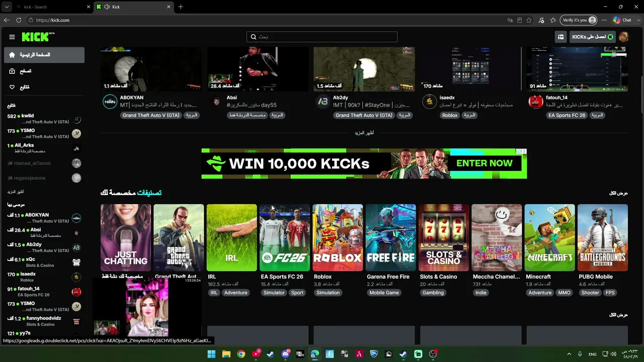Open the Kick user profile avatar
The image size is (644, 362).
click(624, 37)
